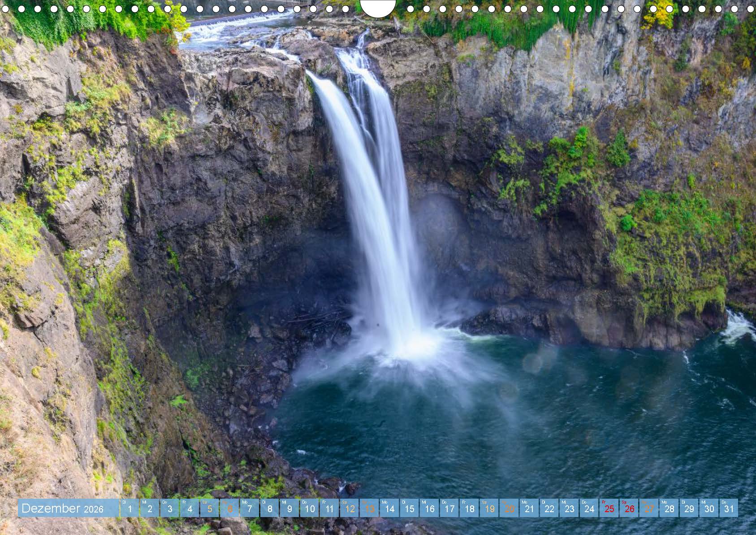Click Thursday 24 date cell
This screenshot has width=756, height=535.
pyautogui.click(x=589, y=508)
